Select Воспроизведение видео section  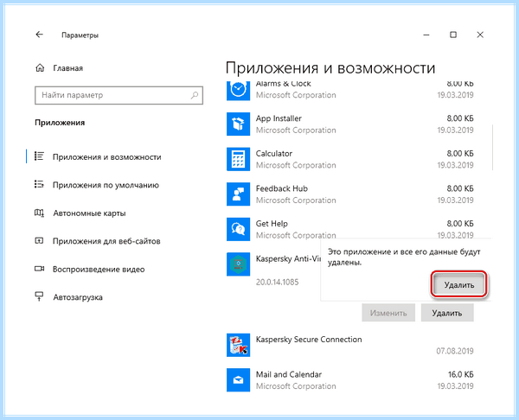point(99,269)
